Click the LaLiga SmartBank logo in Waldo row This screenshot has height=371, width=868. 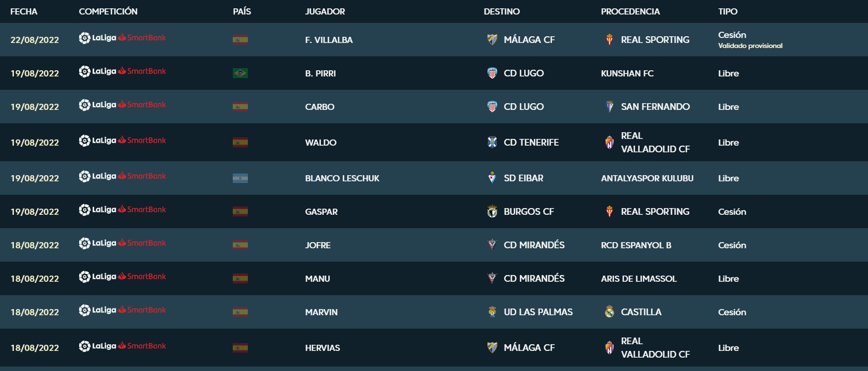tap(122, 140)
